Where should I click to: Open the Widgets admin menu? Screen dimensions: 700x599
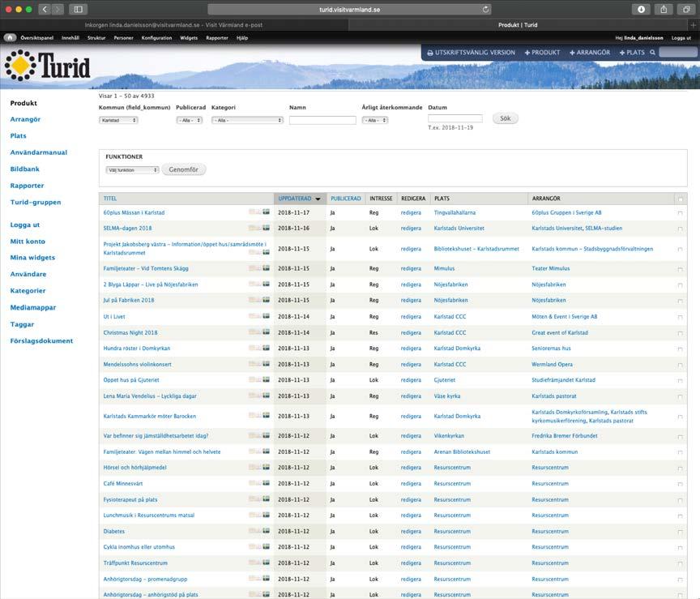pyautogui.click(x=189, y=38)
